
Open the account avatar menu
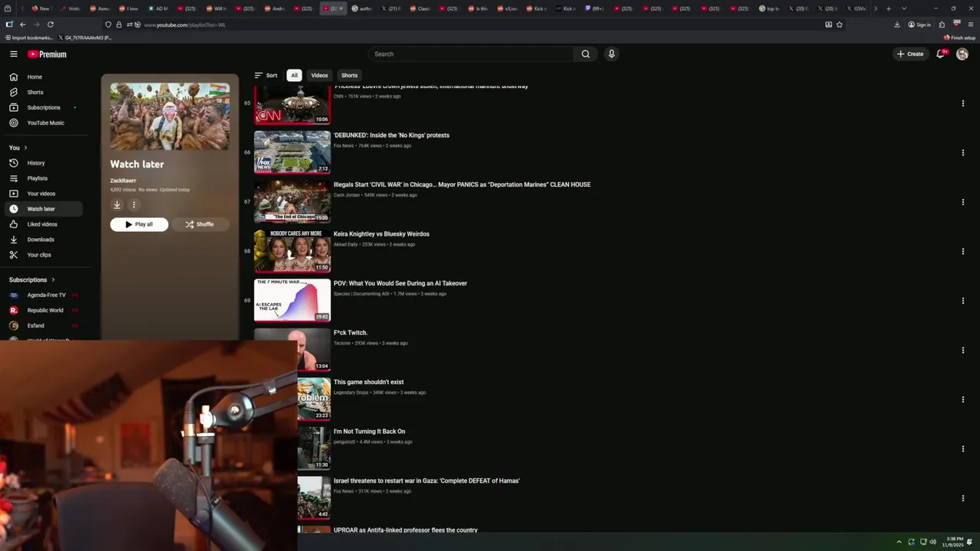tap(962, 54)
